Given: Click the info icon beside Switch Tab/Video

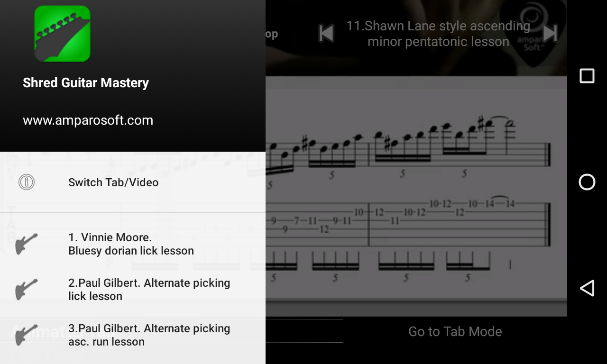Looking at the screenshot, I should 27,182.
